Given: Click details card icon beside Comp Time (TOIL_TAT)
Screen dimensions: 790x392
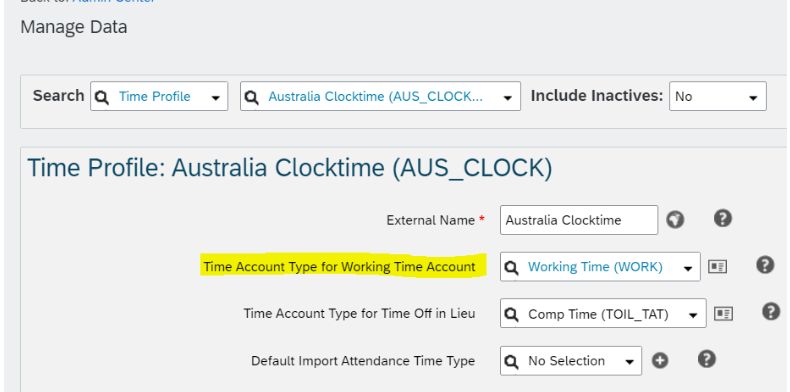Looking at the screenshot, I should coord(723,313).
